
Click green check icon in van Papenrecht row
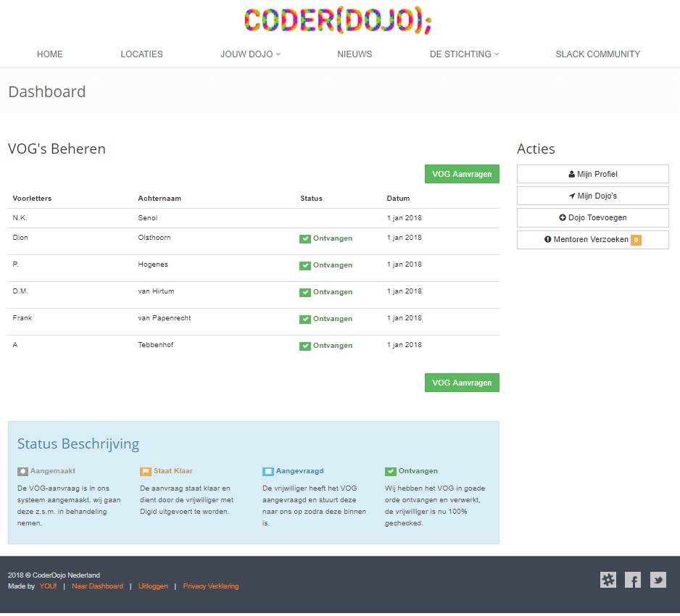click(305, 320)
